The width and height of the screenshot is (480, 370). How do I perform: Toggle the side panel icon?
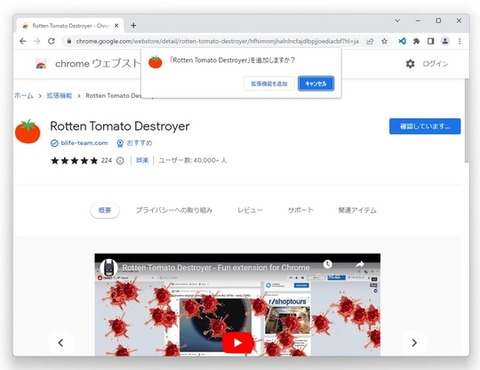431,41
